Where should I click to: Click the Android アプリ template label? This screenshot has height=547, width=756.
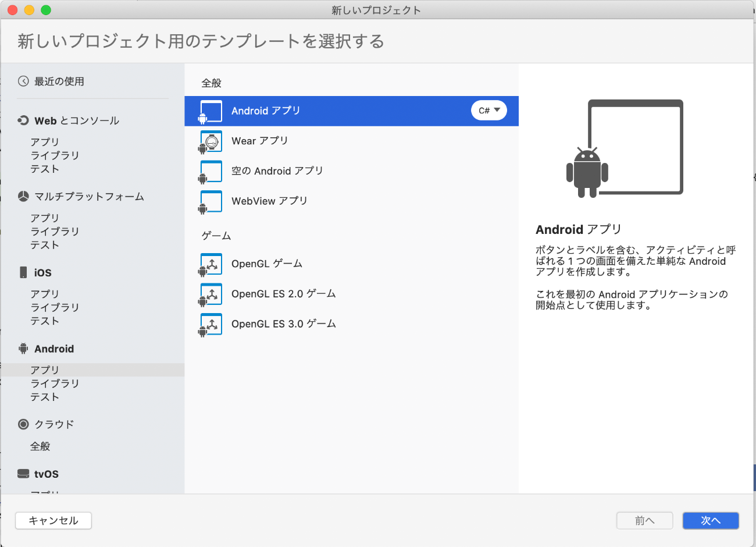(266, 111)
